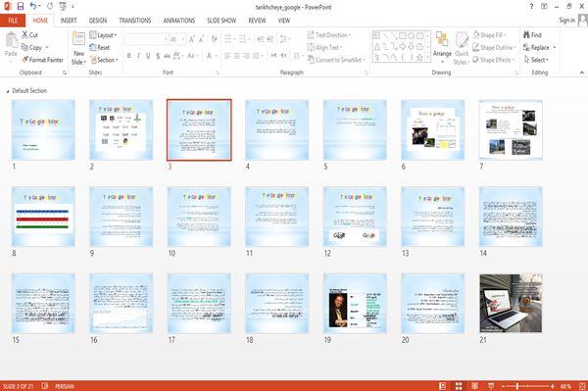
Task: Click Decrease Font Size icon
Action: (x=201, y=39)
